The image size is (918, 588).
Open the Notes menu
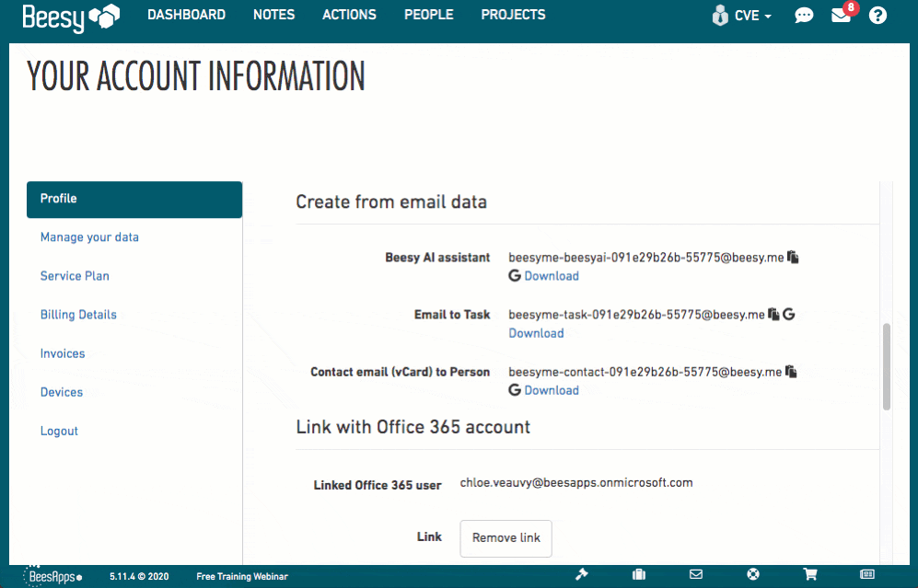coord(274,15)
